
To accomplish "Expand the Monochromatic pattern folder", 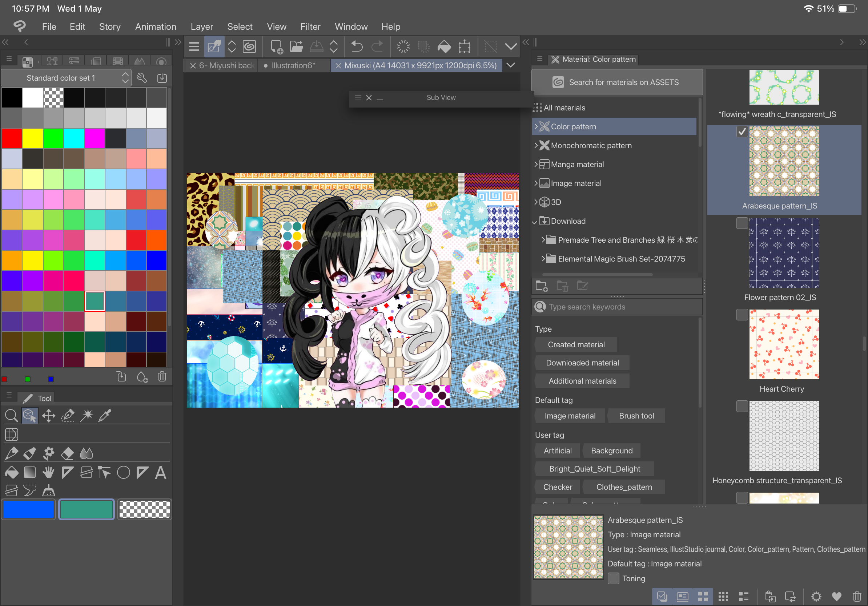I will pyautogui.click(x=536, y=145).
